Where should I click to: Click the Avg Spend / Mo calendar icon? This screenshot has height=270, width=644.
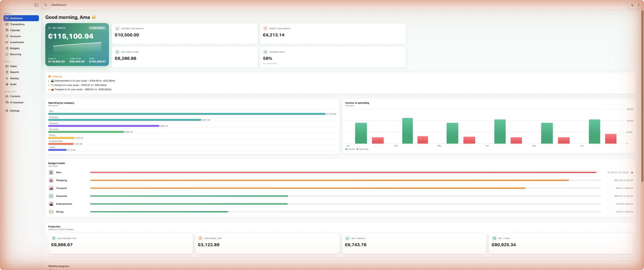tap(200, 238)
